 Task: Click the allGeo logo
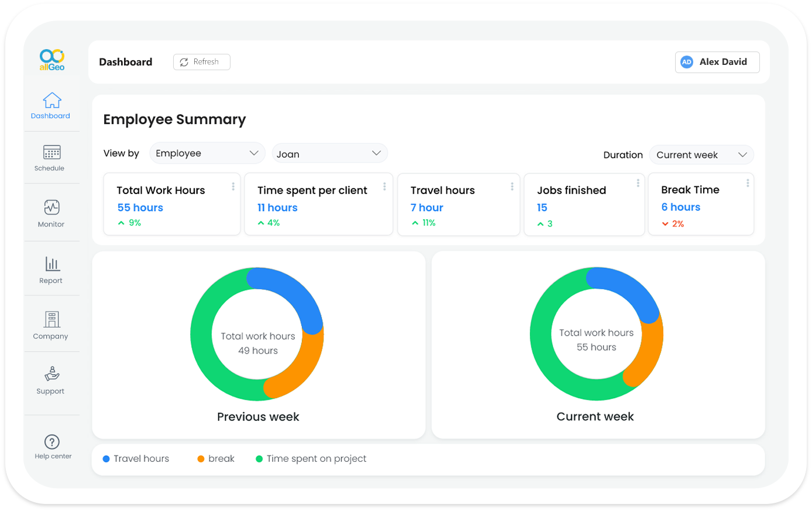pyautogui.click(x=51, y=60)
